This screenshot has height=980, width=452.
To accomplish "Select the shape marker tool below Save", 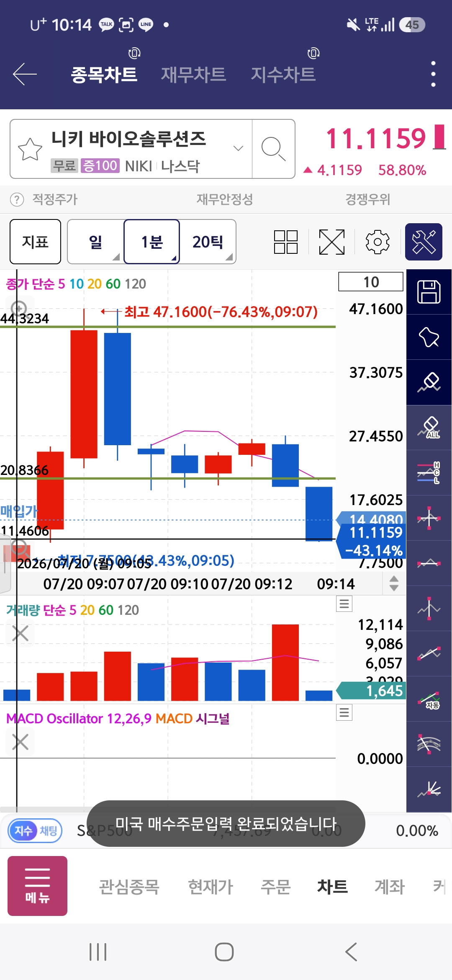I will coord(429,337).
